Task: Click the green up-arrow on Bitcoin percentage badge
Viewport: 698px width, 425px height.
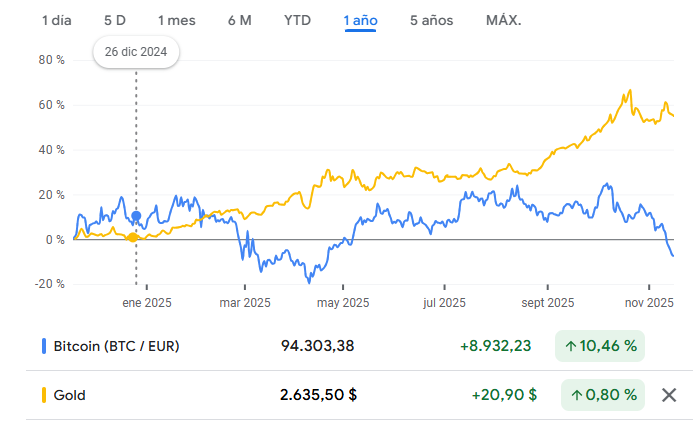Action: point(571,347)
